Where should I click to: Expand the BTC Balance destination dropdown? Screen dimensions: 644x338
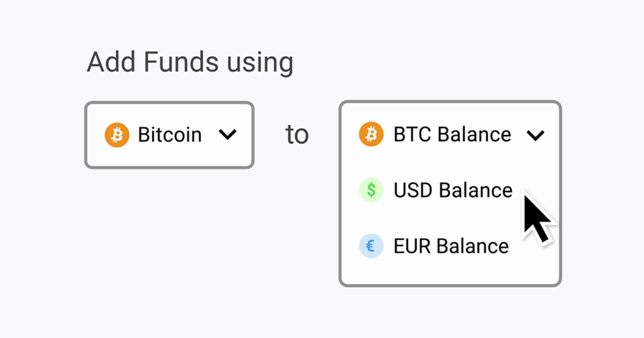(535, 135)
